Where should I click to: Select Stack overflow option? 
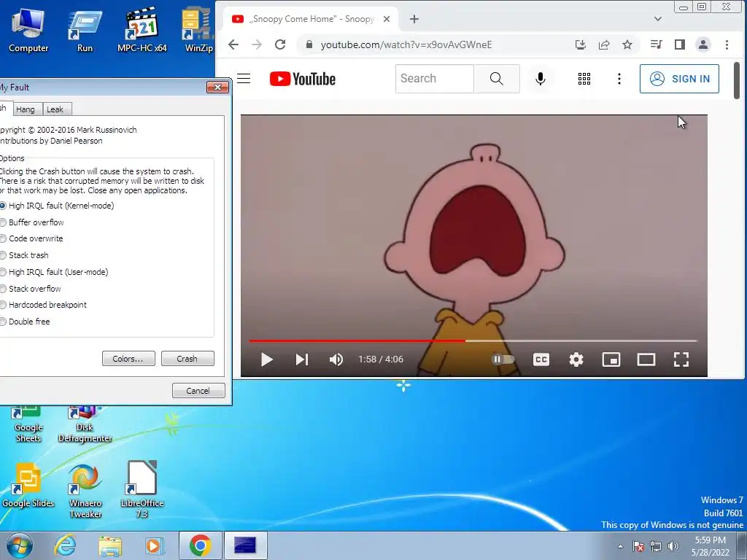31,289
